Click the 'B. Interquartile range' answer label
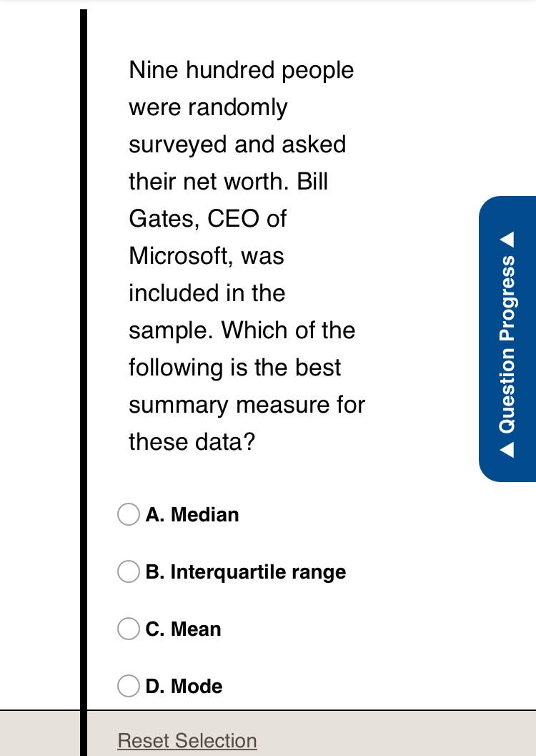The width and height of the screenshot is (536, 756). click(x=246, y=571)
